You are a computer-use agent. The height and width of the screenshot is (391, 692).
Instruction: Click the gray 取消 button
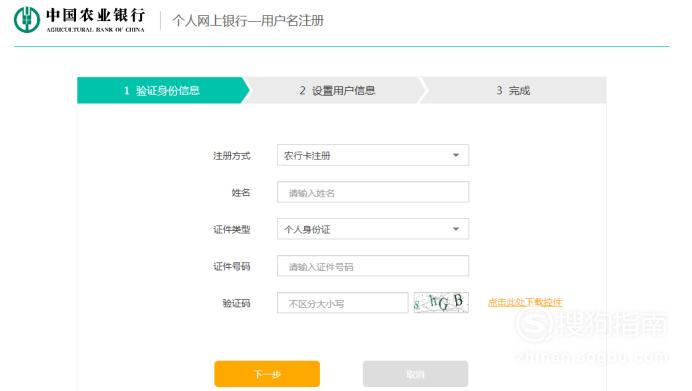[x=415, y=374]
